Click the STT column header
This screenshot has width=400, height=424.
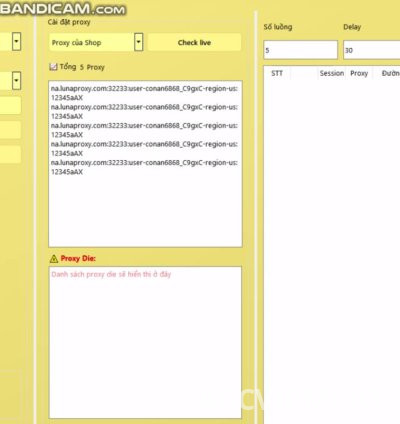pos(277,73)
